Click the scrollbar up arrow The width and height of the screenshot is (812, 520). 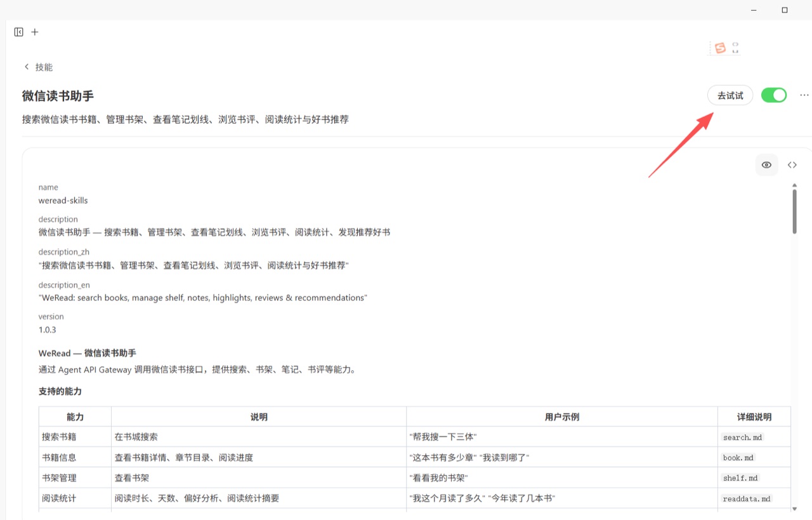coord(794,185)
